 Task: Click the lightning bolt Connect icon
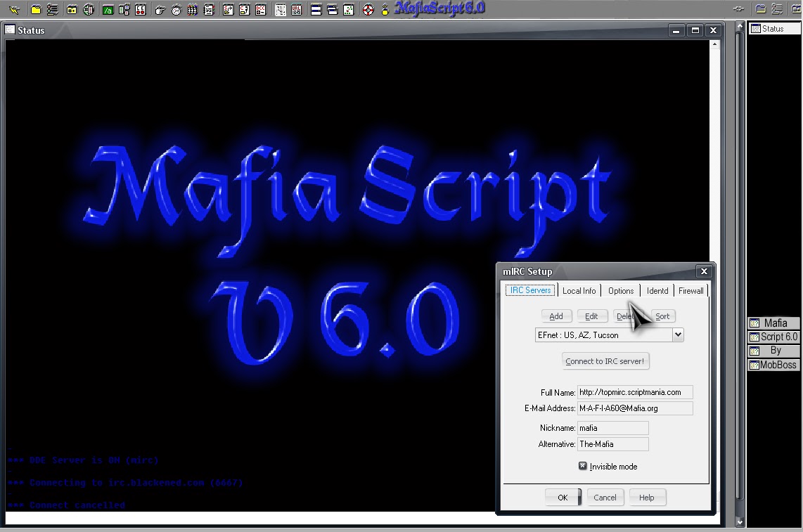(15, 10)
